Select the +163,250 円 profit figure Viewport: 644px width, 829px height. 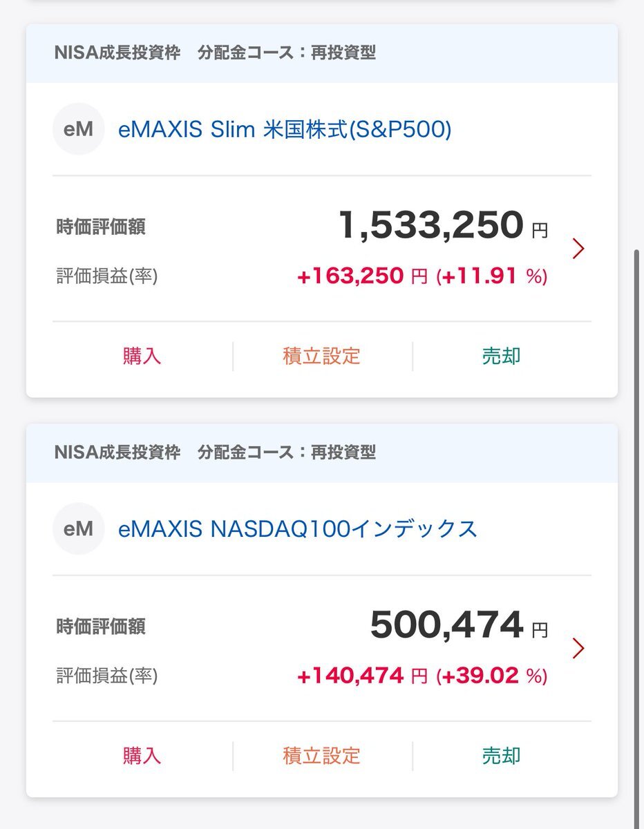(x=362, y=276)
